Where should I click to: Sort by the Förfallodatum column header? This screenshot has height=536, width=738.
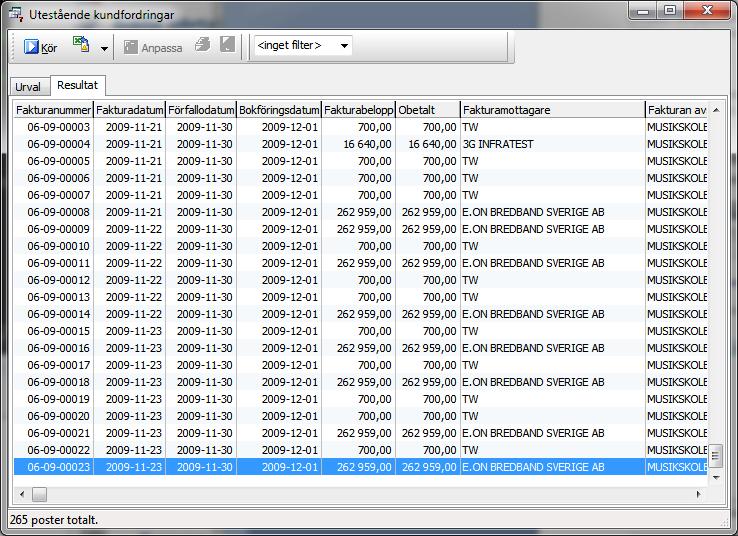pyautogui.click(x=201, y=110)
